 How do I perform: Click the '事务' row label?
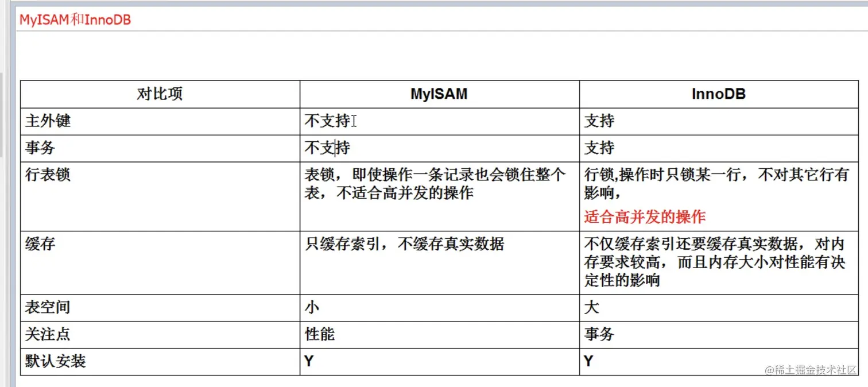[x=40, y=148]
